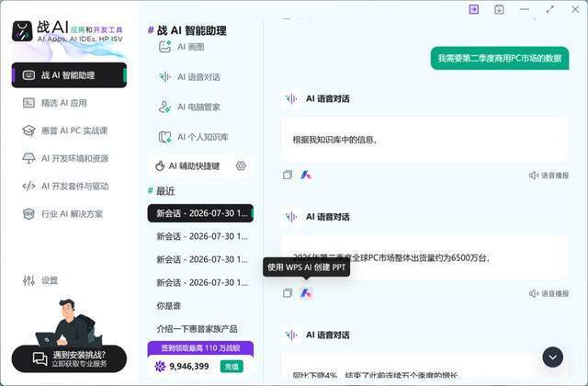Select AI 个人知识库 feature
Viewport: 588px width, 386px height.
tap(194, 137)
